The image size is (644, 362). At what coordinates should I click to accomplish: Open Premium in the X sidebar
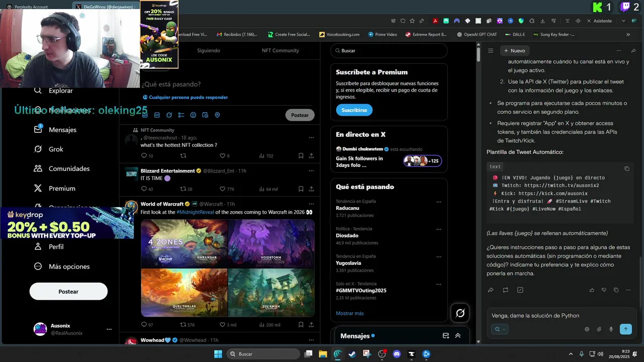(55, 189)
